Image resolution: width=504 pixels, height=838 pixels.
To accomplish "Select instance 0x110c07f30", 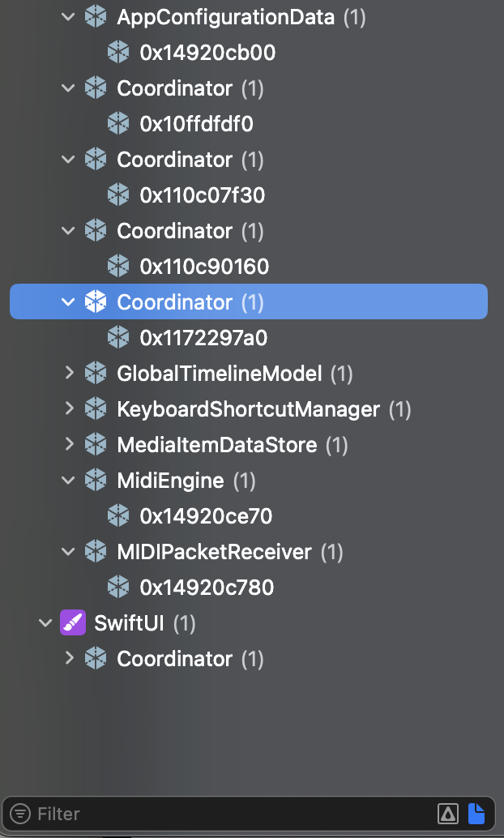I will coord(203,195).
